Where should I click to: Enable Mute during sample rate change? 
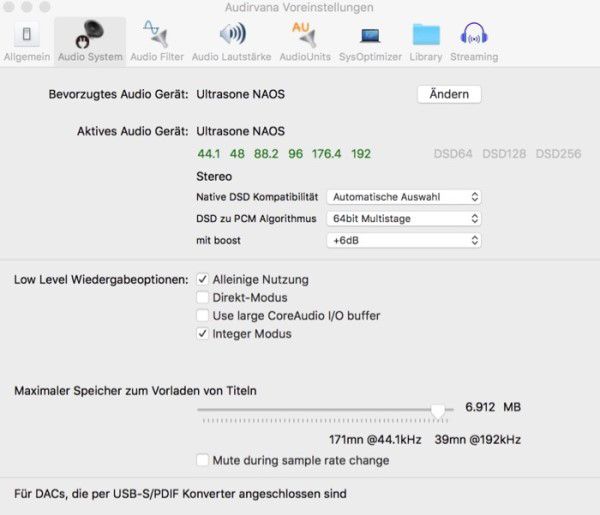[202, 460]
